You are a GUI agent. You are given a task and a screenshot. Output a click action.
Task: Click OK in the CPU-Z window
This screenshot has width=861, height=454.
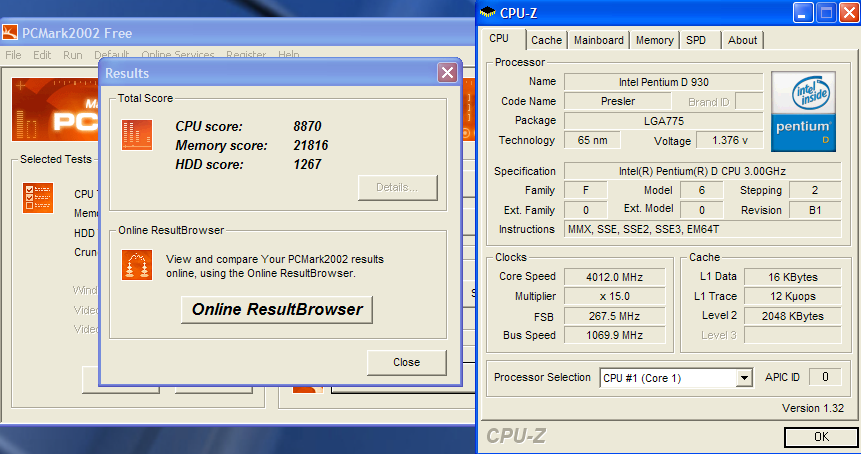point(821,437)
